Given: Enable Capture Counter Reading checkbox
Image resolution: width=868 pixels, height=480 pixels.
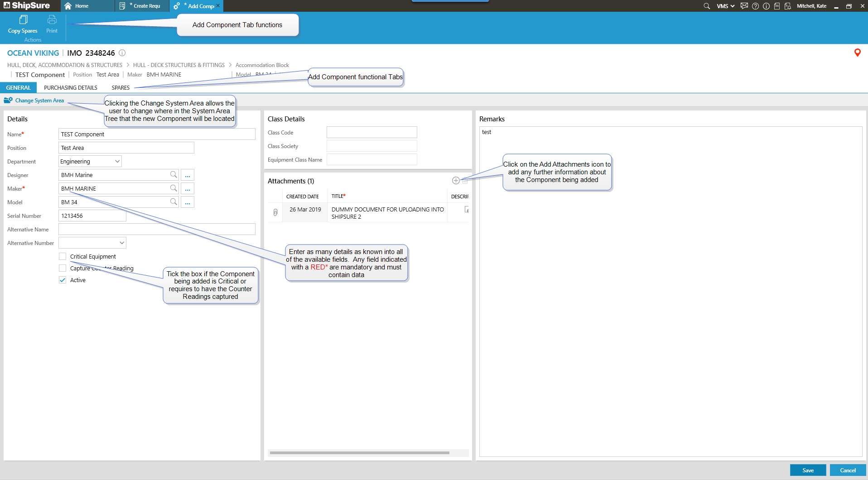Looking at the screenshot, I should point(63,268).
